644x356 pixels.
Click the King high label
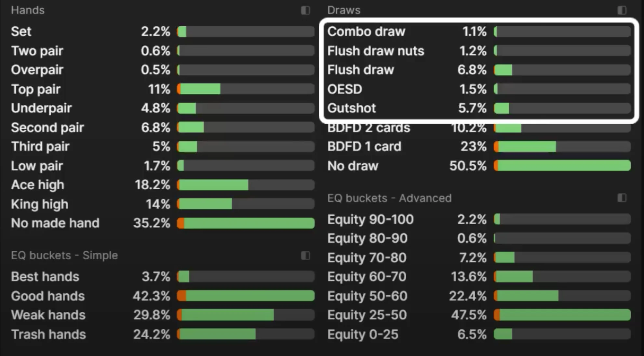[40, 204]
